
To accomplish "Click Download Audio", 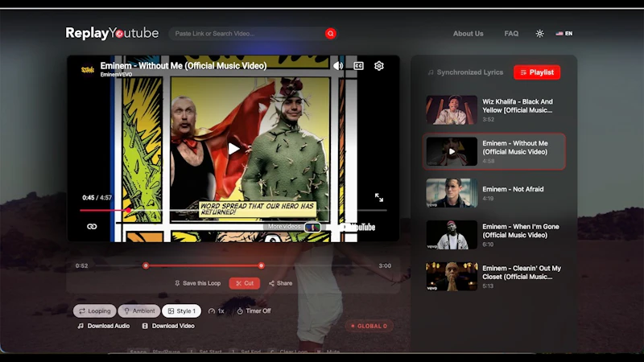I will click(x=104, y=326).
